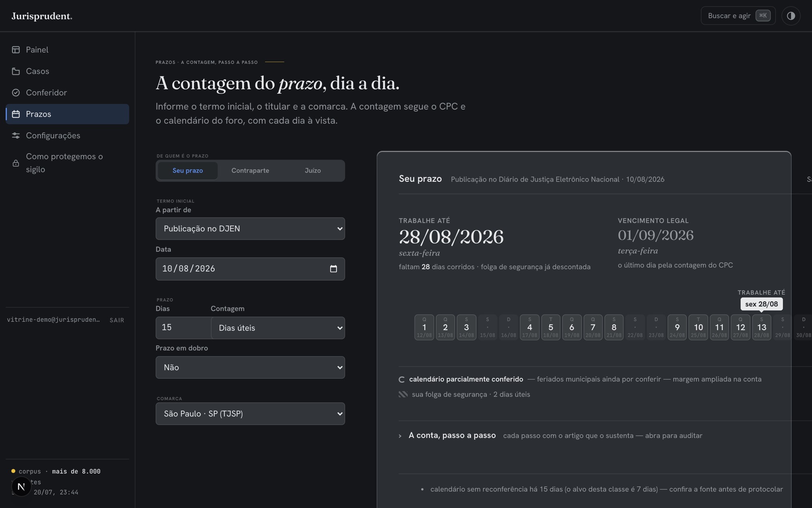Viewport: 812px width, 508px height.
Task: Select day 5 cell 18/08
Action: [551, 327]
